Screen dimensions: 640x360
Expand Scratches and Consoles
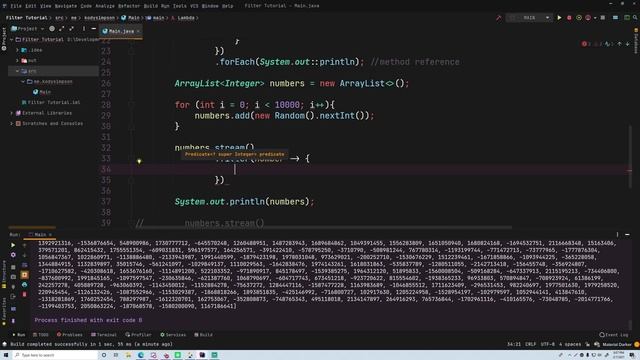pos(12,123)
